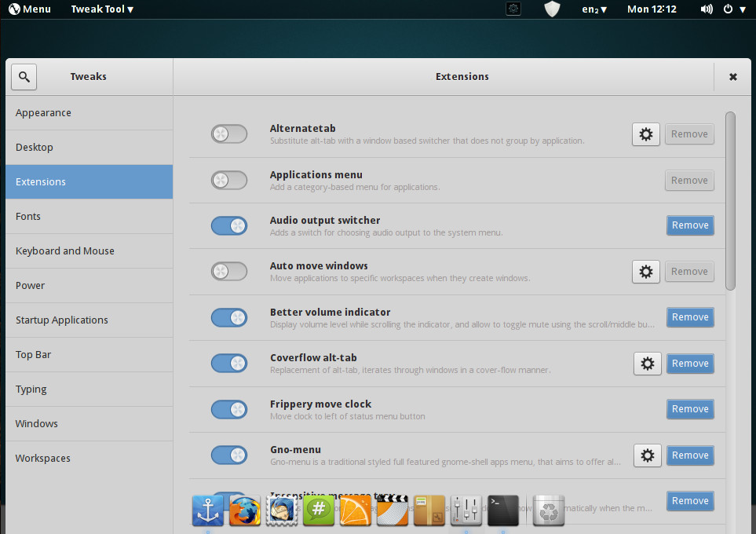This screenshot has width=756, height=534.
Task: Open Coverflow alt-tab settings gear
Action: (x=647, y=364)
